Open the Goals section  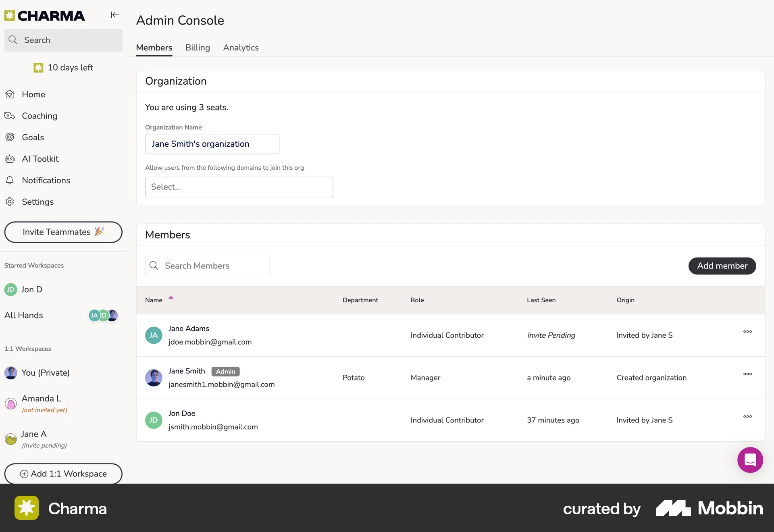point(33,137)
